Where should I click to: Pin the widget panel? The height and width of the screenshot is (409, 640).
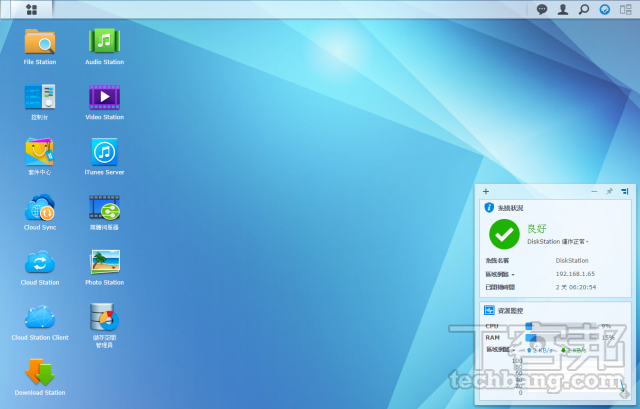[609, 190]
